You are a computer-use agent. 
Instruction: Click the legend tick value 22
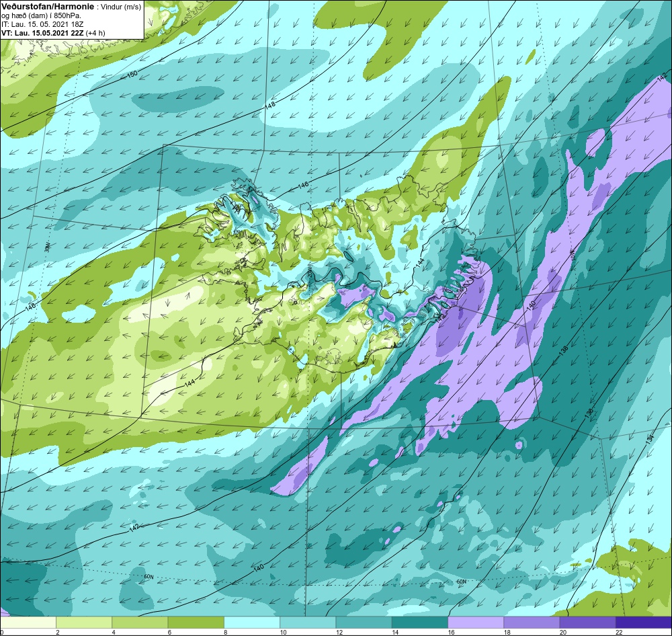click(619, 632)
